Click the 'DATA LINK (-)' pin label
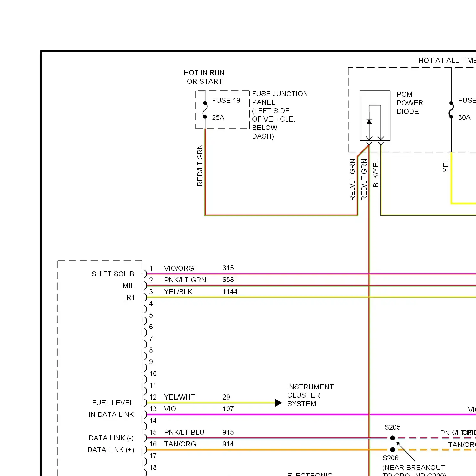 pyautogui.click(x=111, y=438)
